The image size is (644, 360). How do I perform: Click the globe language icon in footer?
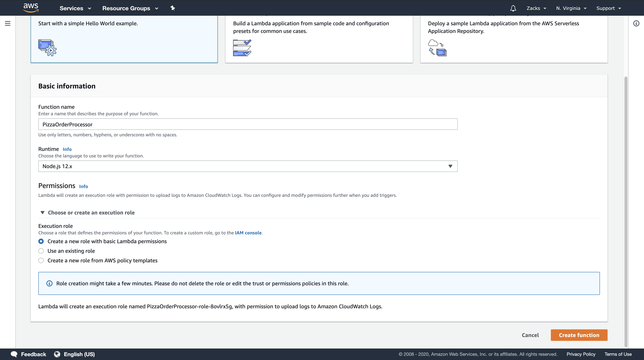tap(57, 354)
